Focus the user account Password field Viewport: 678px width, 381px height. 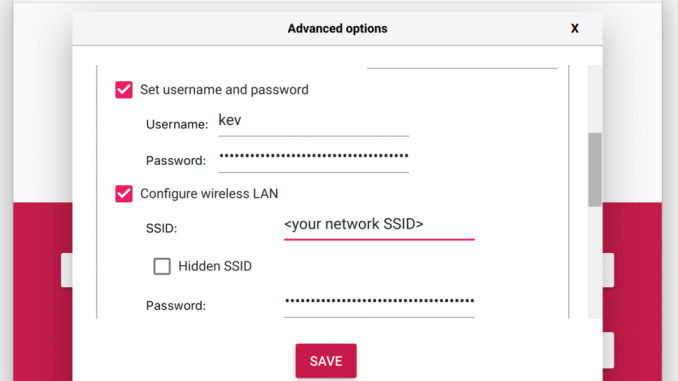[313, 159]
